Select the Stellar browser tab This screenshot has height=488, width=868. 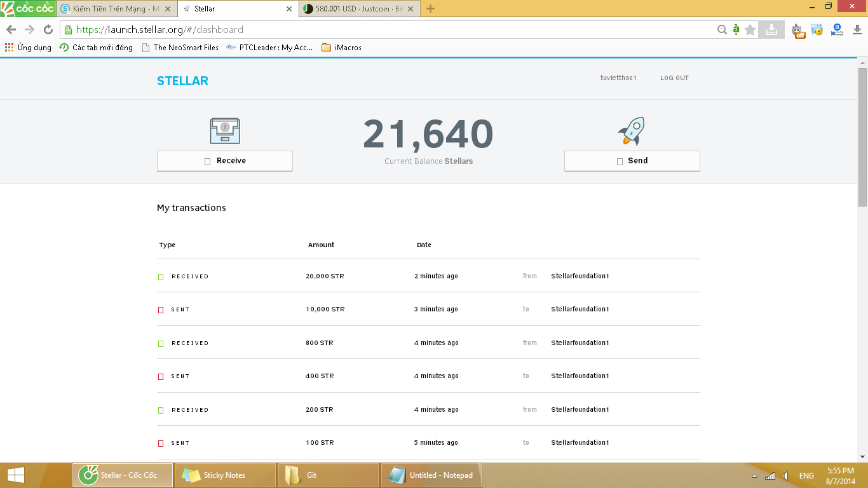coord(237,9)
